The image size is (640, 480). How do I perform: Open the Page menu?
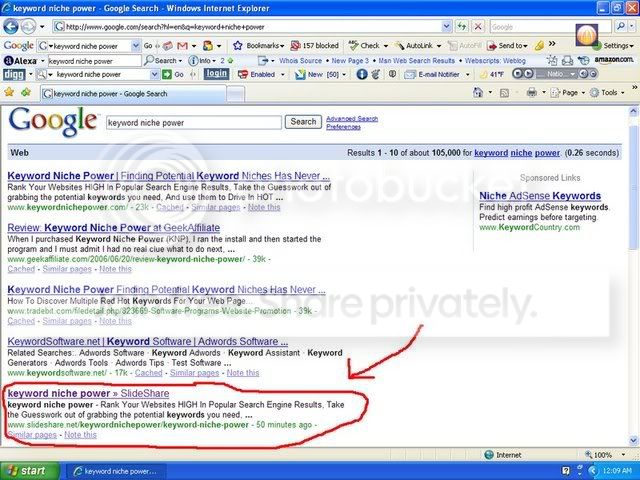tap(568, 93)
